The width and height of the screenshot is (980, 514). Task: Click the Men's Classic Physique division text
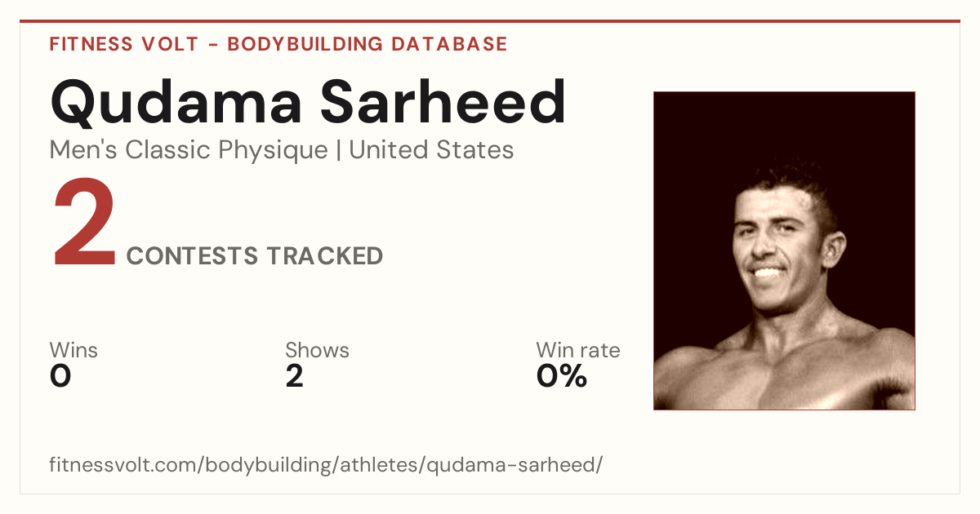pyautogui.click(x=189, y=150)
